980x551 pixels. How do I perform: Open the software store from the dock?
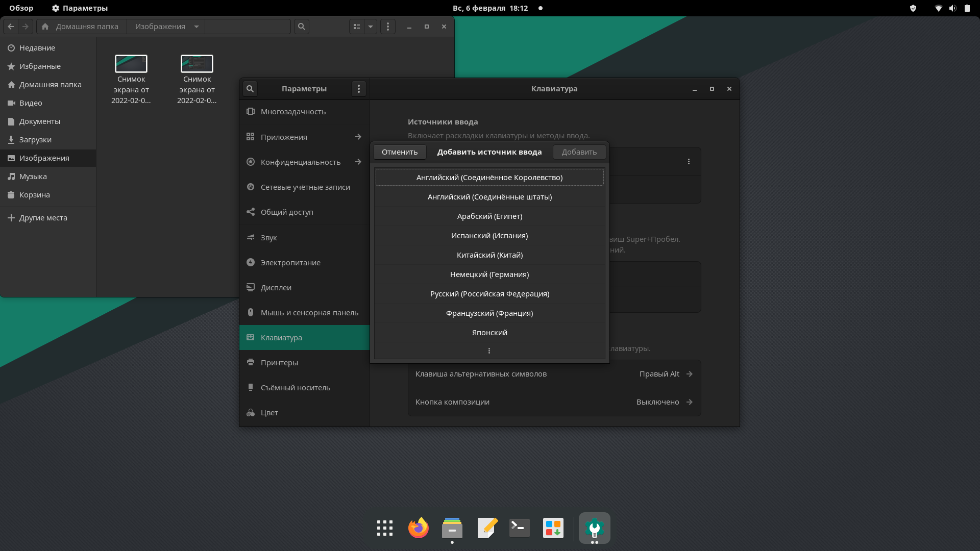tap(553, 528)
